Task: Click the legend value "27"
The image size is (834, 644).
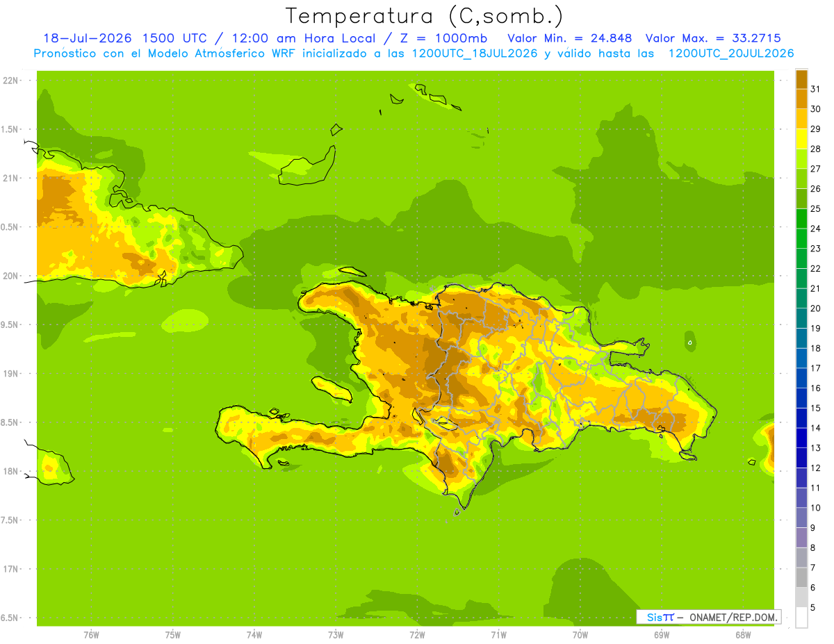Action: click(816, 168)
